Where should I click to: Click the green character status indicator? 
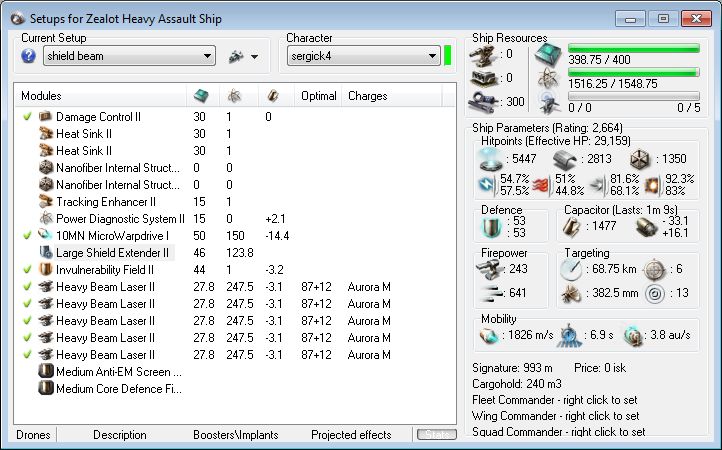pos(448,55)
